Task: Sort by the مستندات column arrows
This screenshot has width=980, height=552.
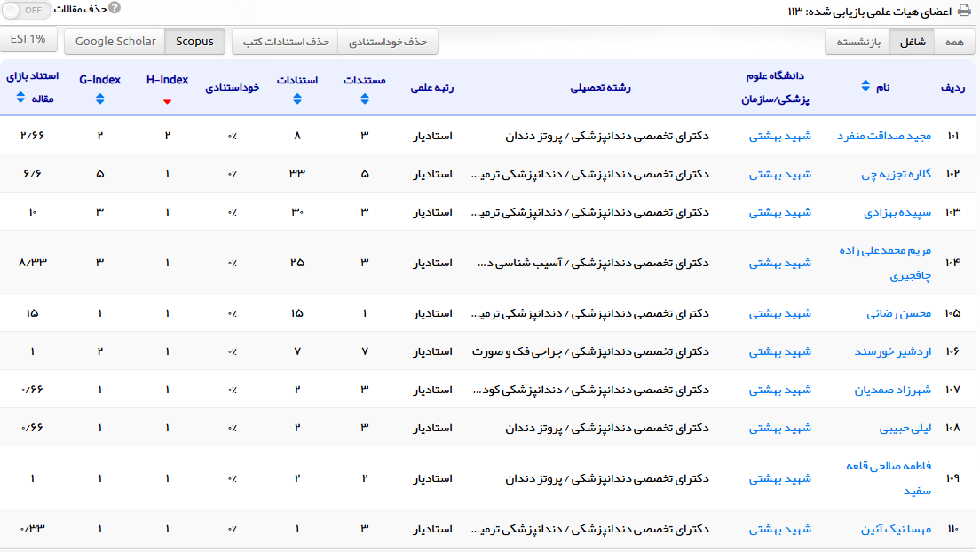Action: click(364, 99)
